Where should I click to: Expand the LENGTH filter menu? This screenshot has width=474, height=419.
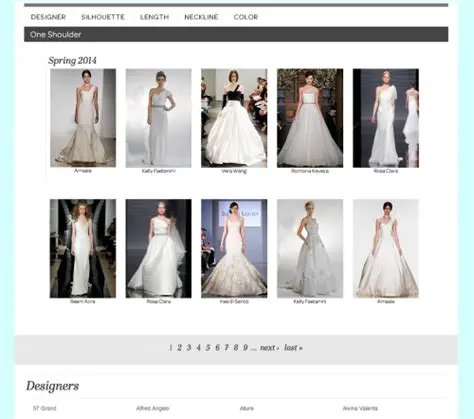(x=154, y=17)
